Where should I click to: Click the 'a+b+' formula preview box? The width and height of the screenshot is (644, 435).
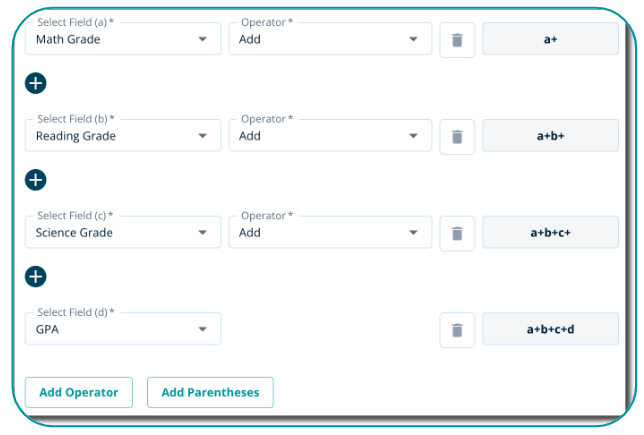[x=550, y=136]
